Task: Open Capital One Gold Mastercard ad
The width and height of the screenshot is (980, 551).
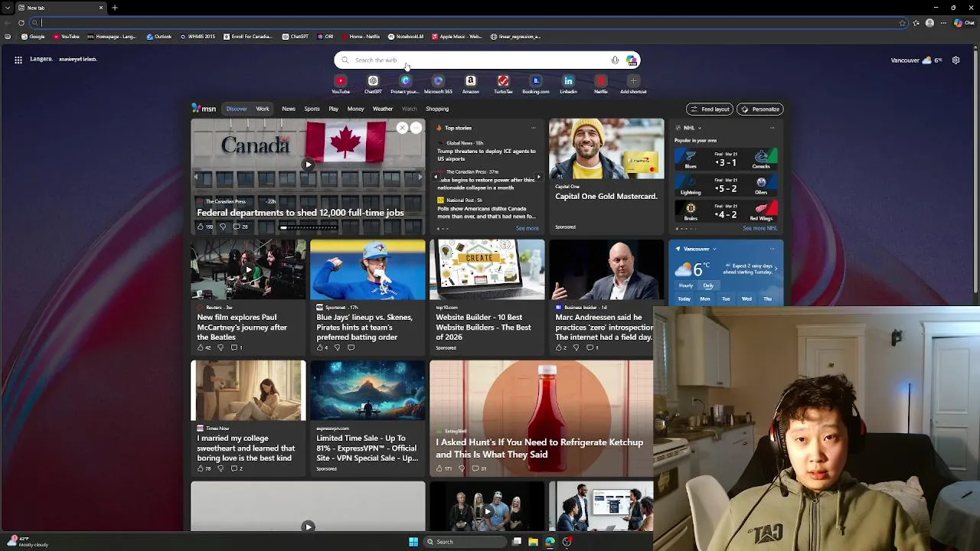Action: point(606,176)
